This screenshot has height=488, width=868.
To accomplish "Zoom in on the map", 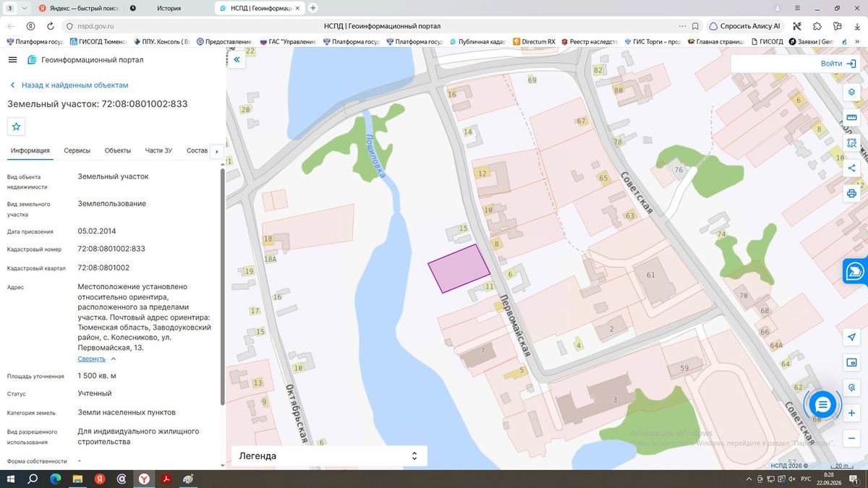I will click(x=851, y=413).
